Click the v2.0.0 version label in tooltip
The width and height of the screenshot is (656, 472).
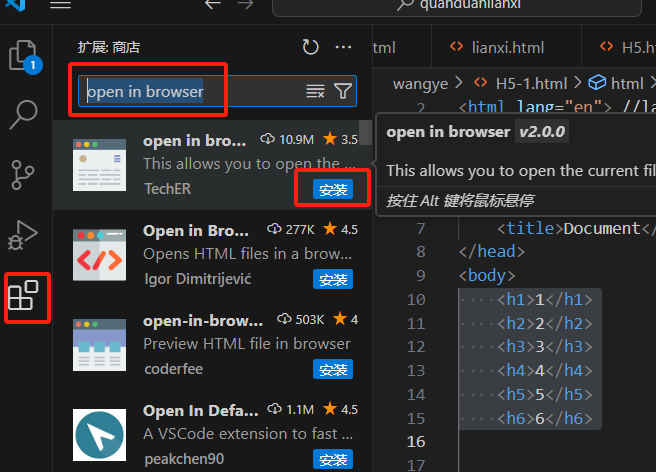[542, 132]
